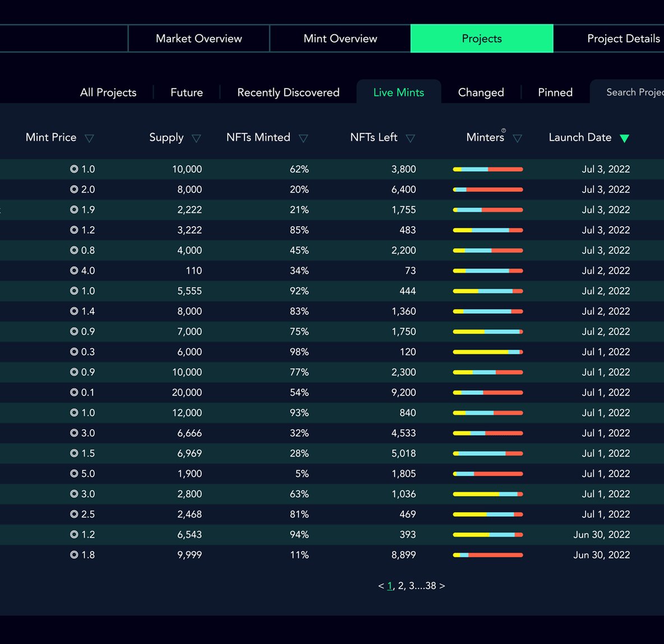Click SOL icon beside price 0.1
Image resolution: width=664 pixels, height=644 pixels.
pyautogui.click(x=74, y=392)
